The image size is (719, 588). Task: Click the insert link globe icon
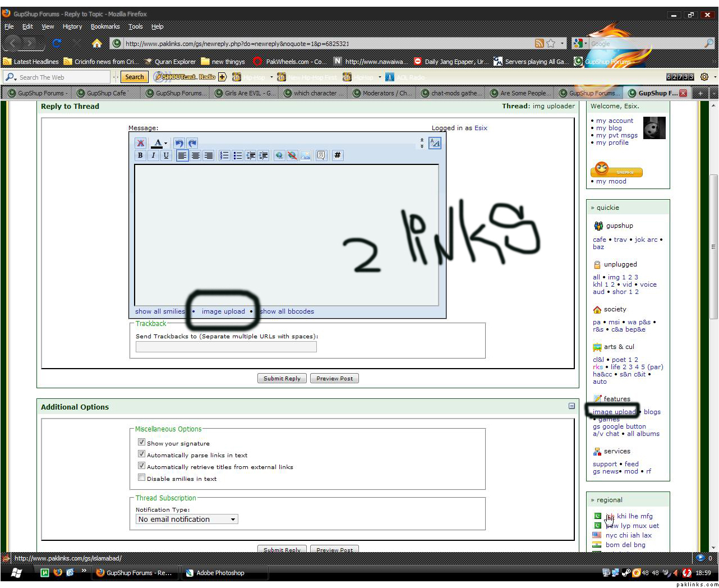(279, 156)
